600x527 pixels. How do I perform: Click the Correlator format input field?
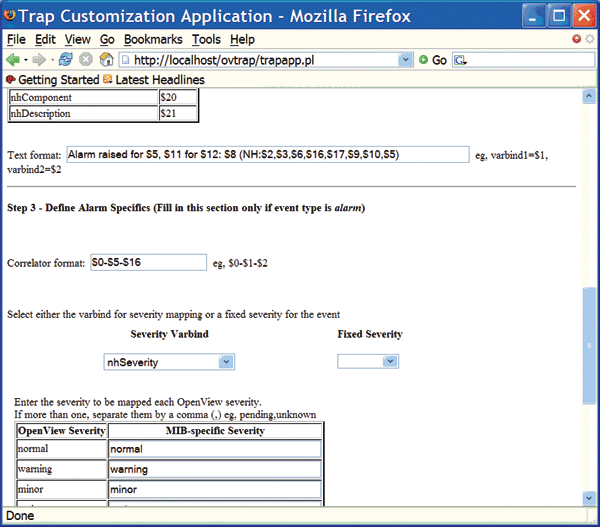coord(147,262)
